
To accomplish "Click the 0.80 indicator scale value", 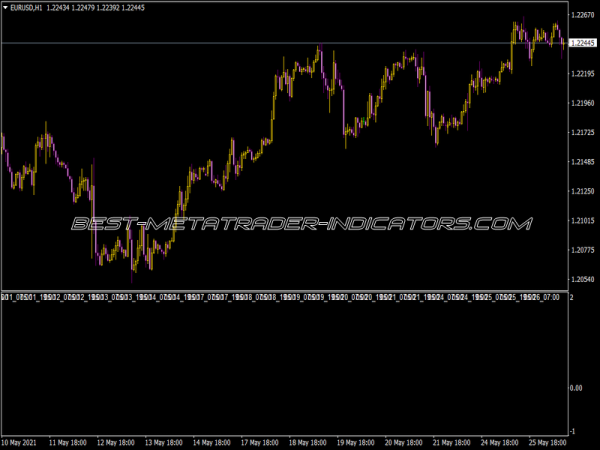I will pyautogui.click(x=578, y=387).
